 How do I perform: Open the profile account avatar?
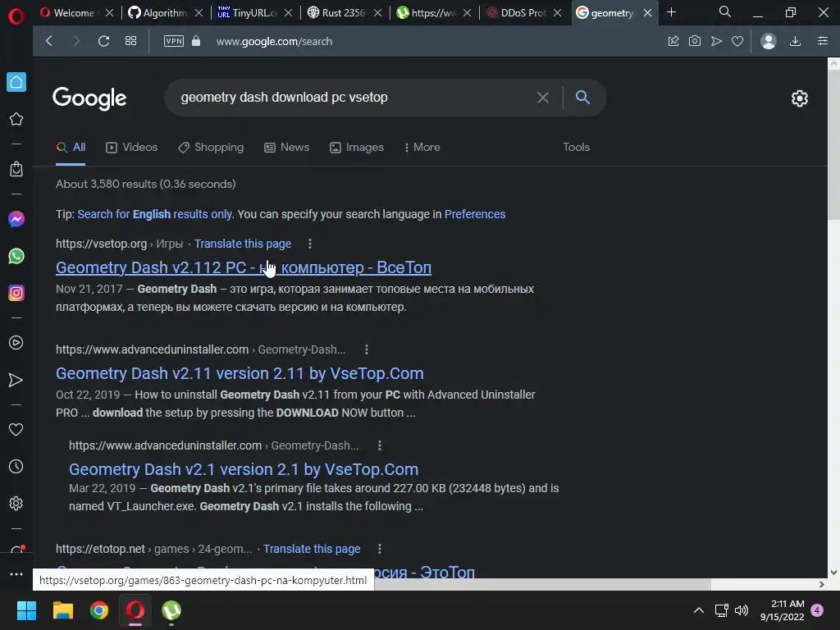tap(769, 41)
